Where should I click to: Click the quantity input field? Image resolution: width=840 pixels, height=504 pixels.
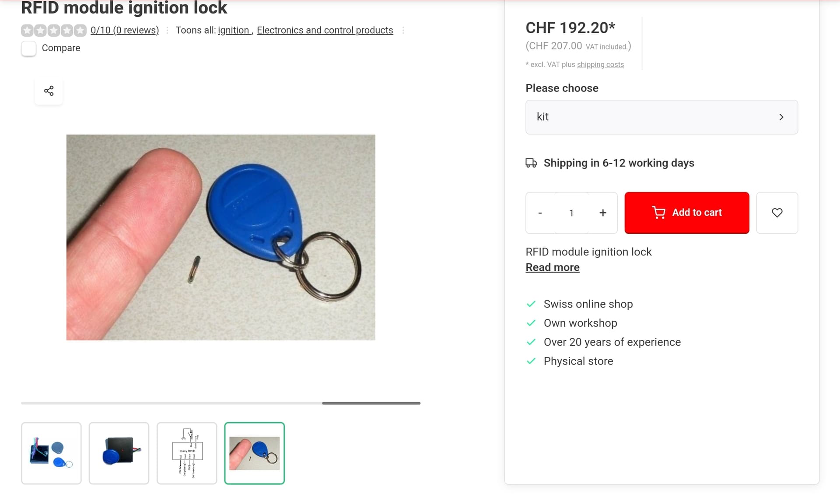coord(571,213)
